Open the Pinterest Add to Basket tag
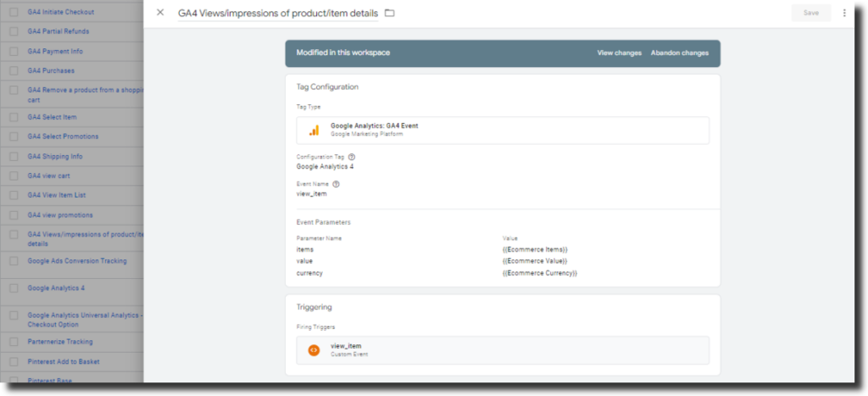The height and width of the screenshot is (396, 868). click(x=64, y=362)
